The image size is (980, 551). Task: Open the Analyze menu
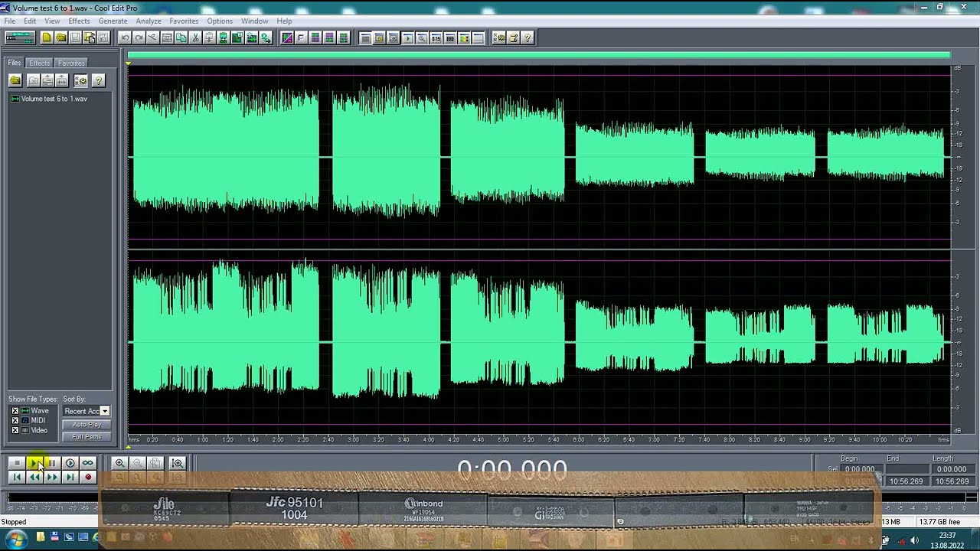pos(149,21)
